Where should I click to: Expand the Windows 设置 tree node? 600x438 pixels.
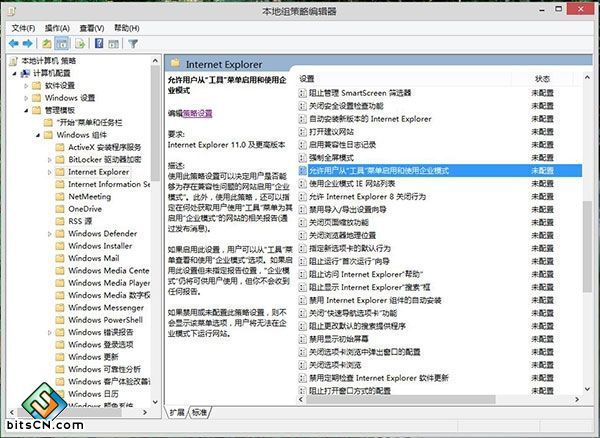click(x=26, y=98)
